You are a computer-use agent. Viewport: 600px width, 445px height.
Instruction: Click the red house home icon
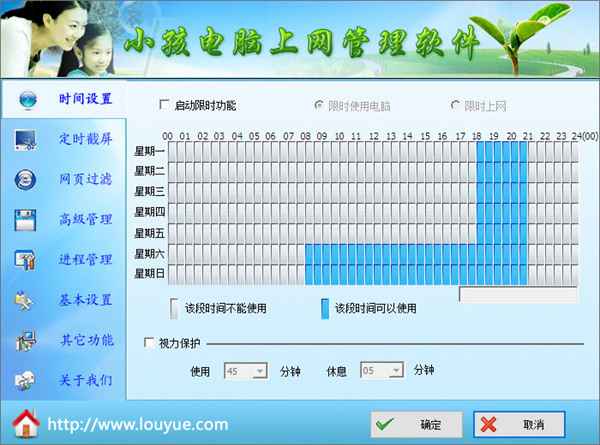(26, 424)
